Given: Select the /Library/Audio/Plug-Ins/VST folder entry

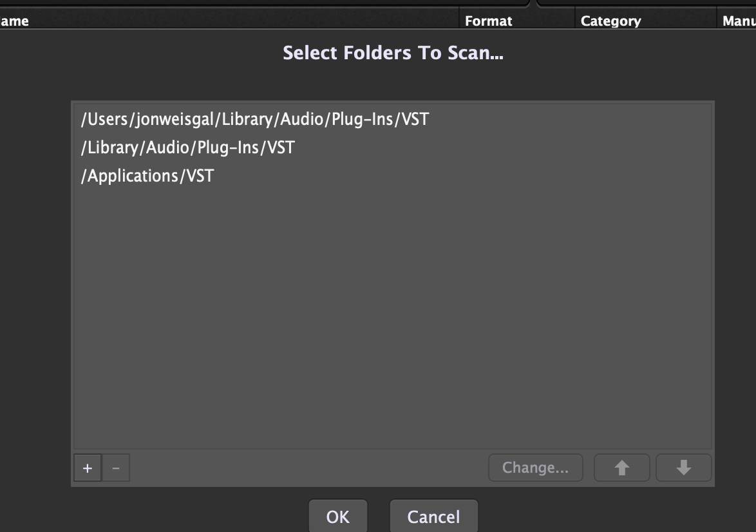Looking at the screenshot, I should coord(393,147).
